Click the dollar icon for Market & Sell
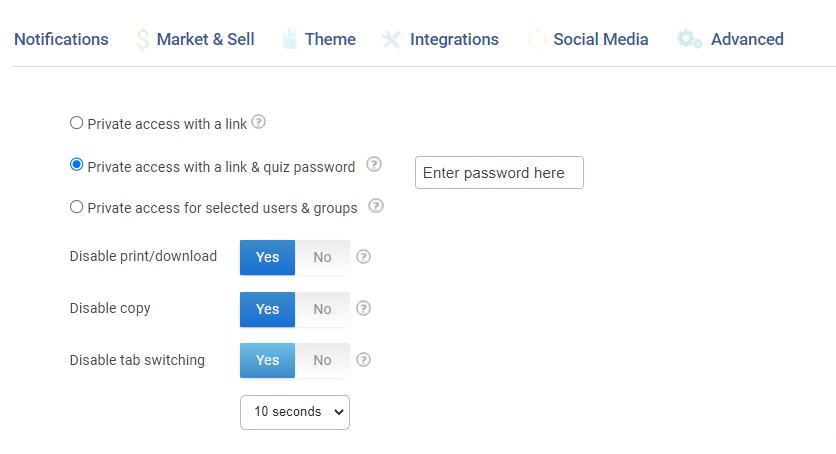 point(143,40)
